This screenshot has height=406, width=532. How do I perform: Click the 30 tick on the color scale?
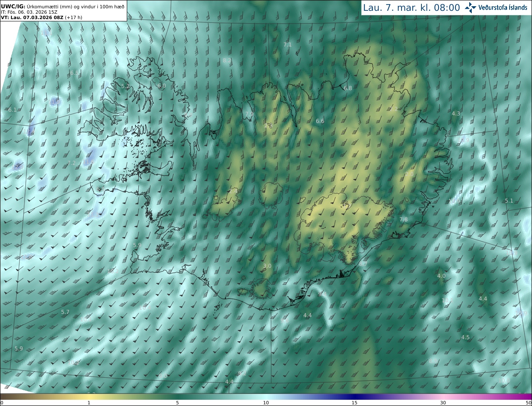tap(443, 403)
